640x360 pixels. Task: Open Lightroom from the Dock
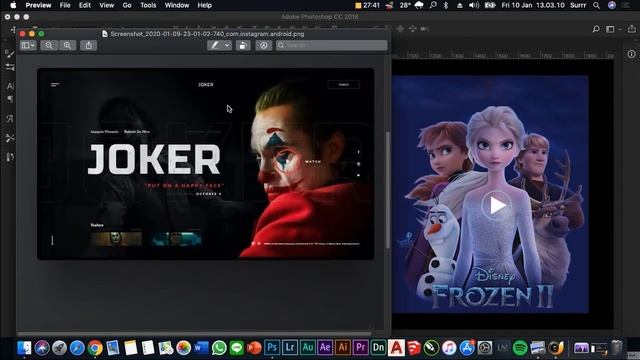click(x=290, y=348)
